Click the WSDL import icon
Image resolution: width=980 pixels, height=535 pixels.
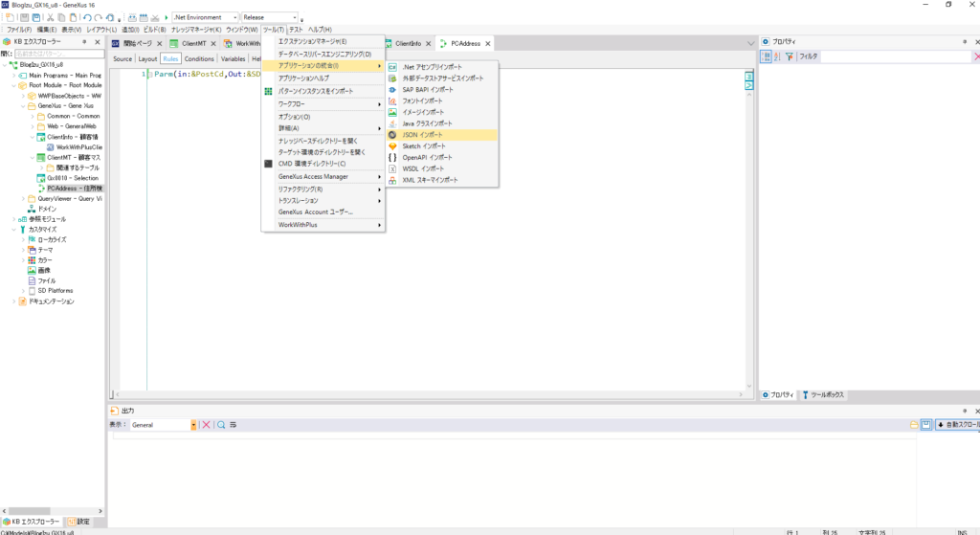tap(392, 168)
